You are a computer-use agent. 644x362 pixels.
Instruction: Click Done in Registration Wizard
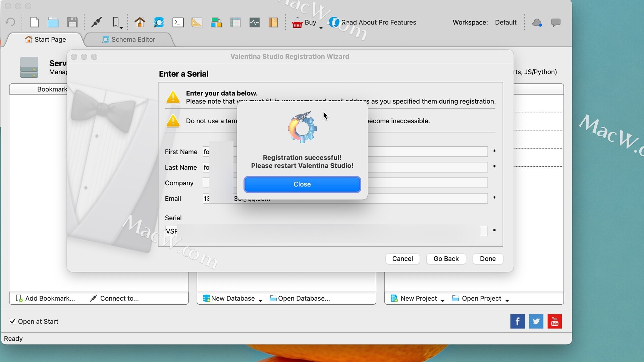tap(488, 259)
